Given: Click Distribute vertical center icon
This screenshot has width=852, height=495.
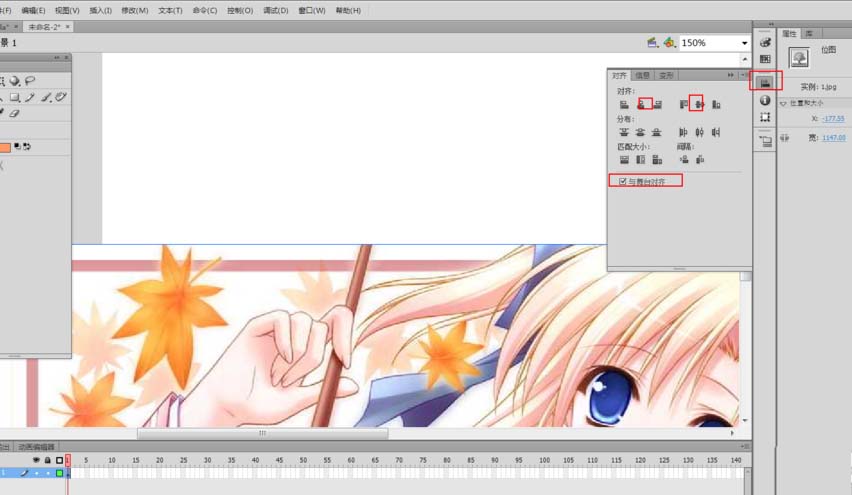Looking at the screenshot, I should (x=640, y=132).
